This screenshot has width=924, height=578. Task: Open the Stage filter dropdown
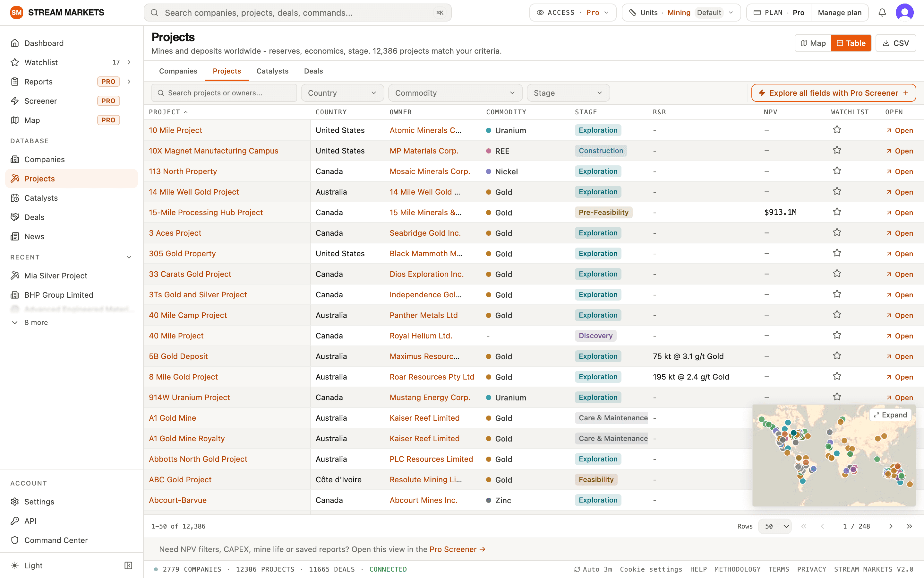coord(568,93)
